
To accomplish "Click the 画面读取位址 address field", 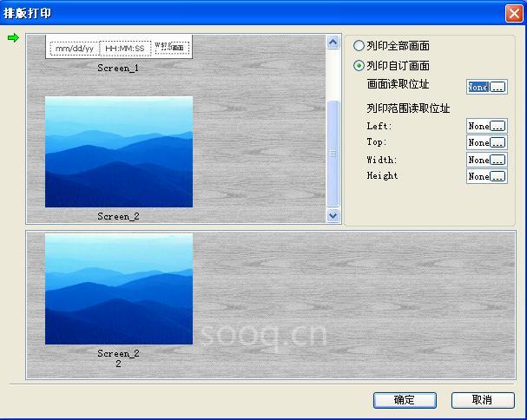I will point(478,87).
